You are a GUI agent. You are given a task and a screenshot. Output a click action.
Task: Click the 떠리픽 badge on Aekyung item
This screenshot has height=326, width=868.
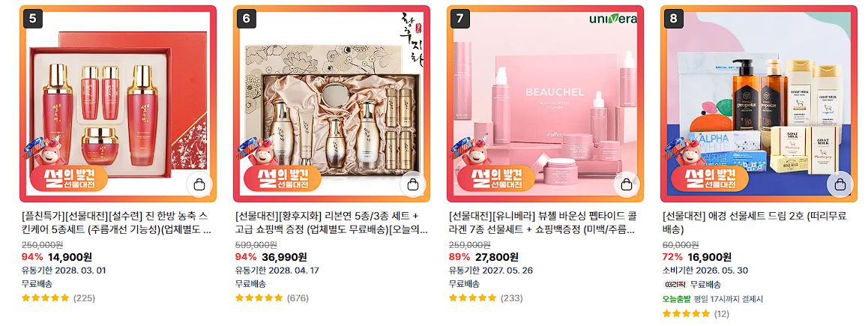point(675,285)
